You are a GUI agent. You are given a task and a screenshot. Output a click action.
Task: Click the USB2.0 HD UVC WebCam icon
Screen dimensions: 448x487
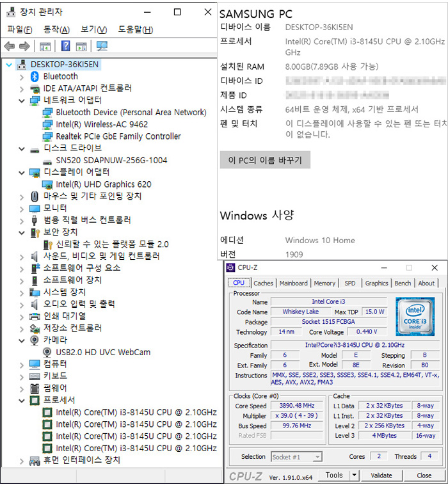[47, 352]
